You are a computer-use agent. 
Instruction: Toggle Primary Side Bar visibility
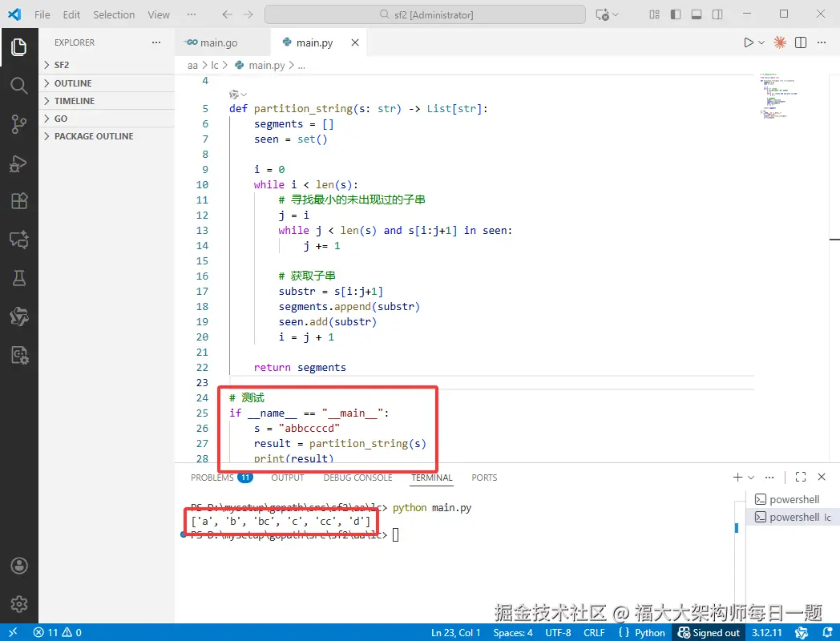click(676, 14)
